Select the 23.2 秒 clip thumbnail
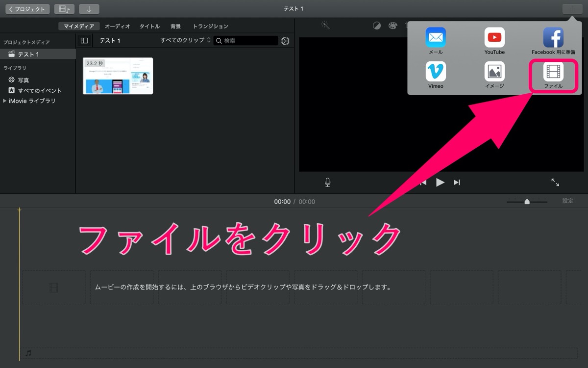 click(118, 76)
